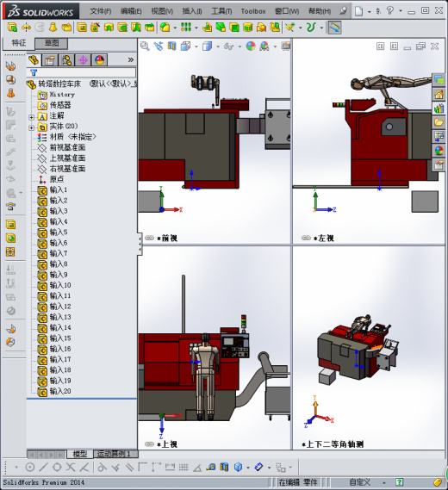Open the 帮助(H) menu
This screenshot has width=448, height=490.
pos(320,11)
